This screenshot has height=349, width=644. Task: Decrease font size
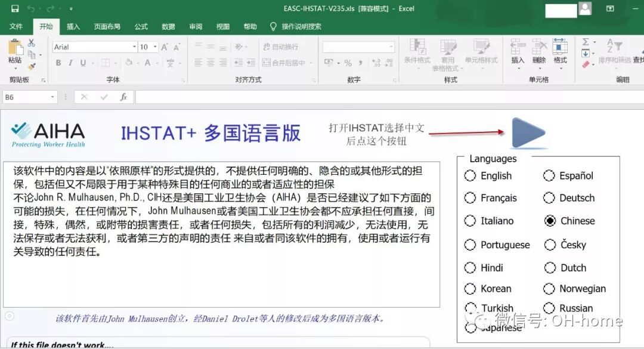tap(177, 47)
